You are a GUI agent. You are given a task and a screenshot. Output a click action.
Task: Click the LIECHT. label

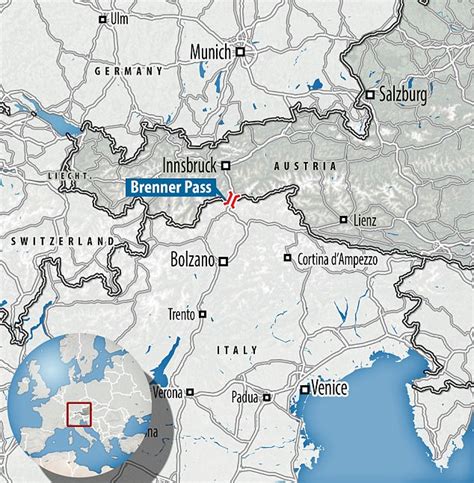69,176
